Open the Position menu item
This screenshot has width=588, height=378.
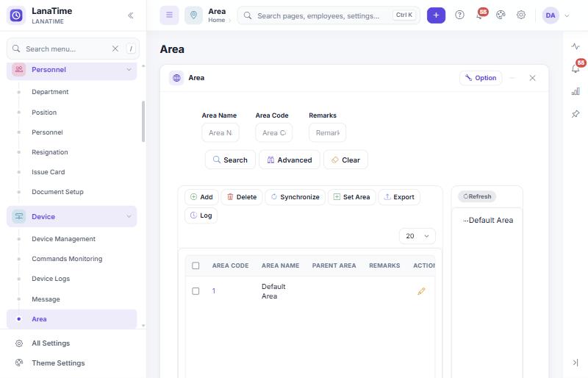click(x=44, y=113)
